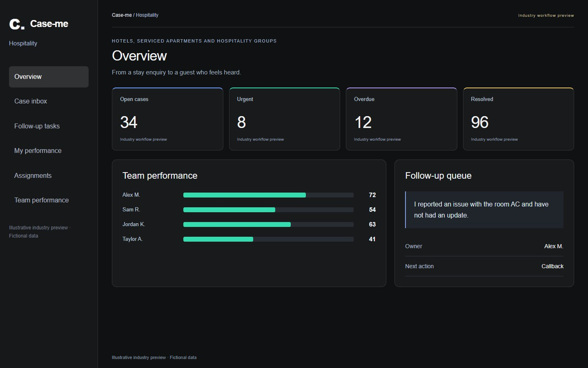This screenshot has width=588, height=368.
Task: Click the name Taylor A.
Action: [x=132, y=239]
